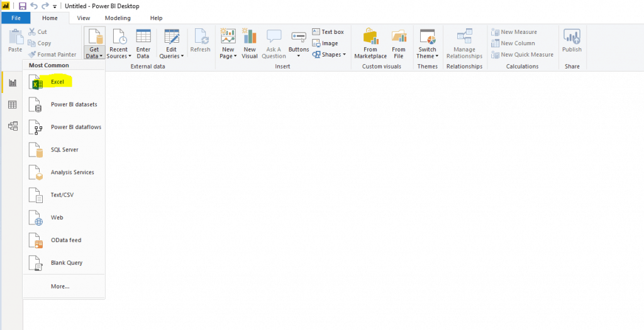This screenshot has height=330, width=644.
Task: Open More... data sources
Action: [64, 287]
